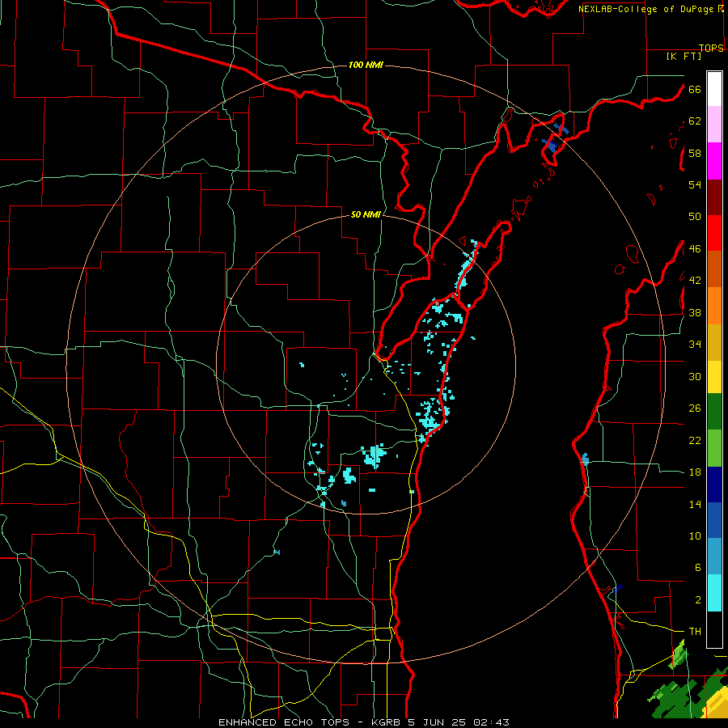The image size is (728, 728).
Task: Click the white 66 kft color swatch
Action: click(x=714, y=89)
